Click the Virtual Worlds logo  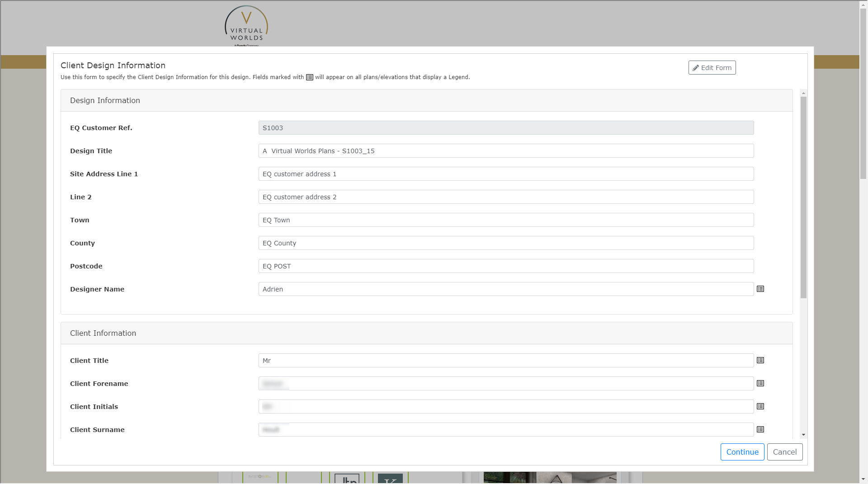coord(246,25)
